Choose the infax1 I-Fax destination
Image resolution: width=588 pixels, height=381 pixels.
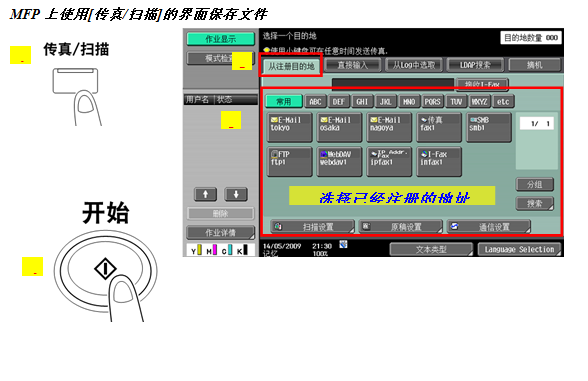[439, 162]
